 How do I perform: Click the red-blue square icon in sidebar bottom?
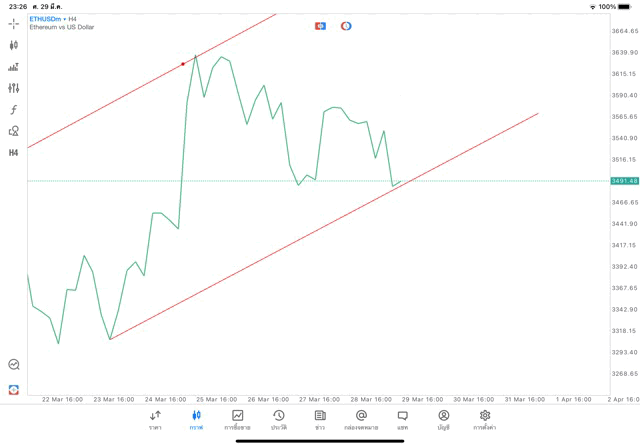tap(14, 389)
